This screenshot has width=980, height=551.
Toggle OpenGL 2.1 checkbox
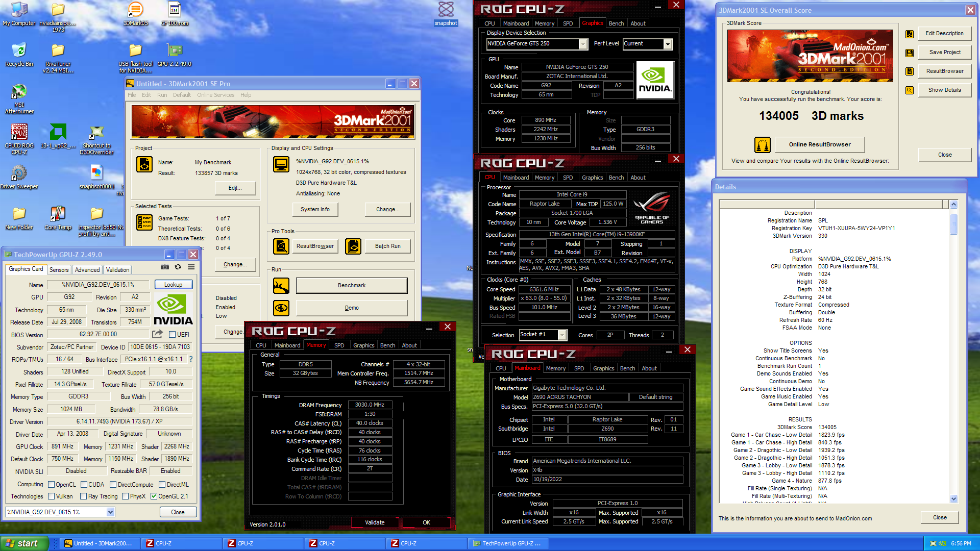(154, 496)
